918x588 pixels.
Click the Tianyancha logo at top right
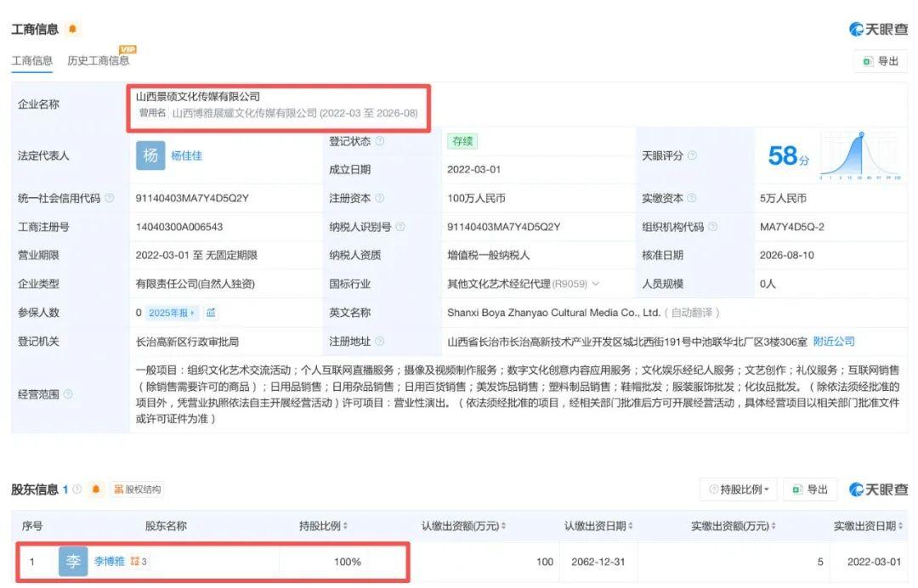pyautogui.click(x=878, y=29)
